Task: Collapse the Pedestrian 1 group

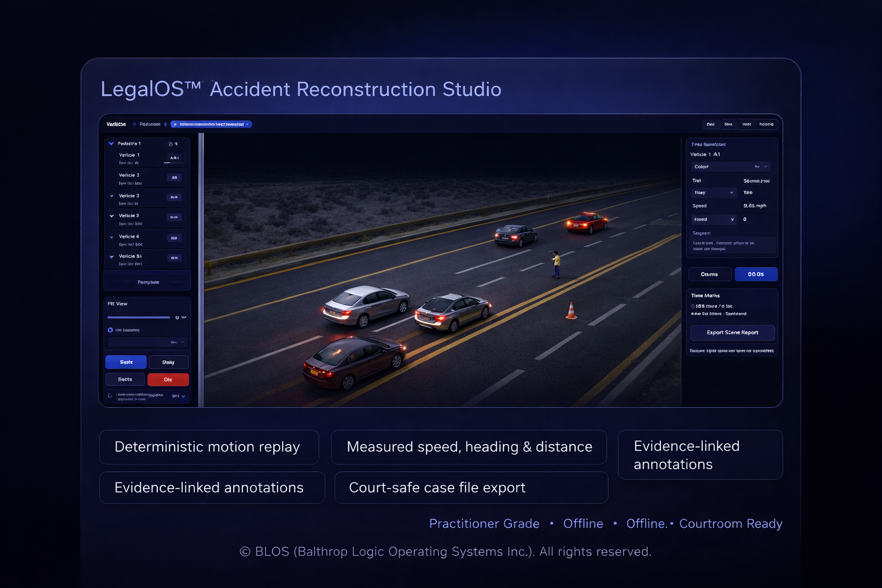Action: click(111, 144)
